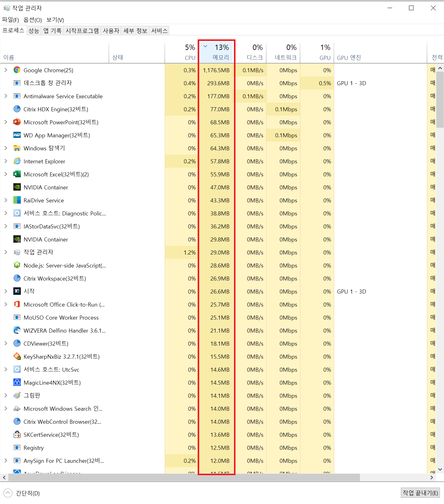The height and width of the screenshot is (504, 444).
Task: Click the Microsoft PowerPoint icon
Action: coord(17,122)
